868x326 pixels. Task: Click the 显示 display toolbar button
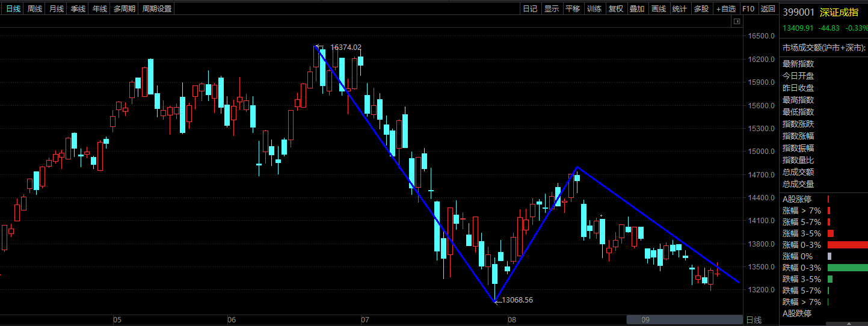point(552,9)
